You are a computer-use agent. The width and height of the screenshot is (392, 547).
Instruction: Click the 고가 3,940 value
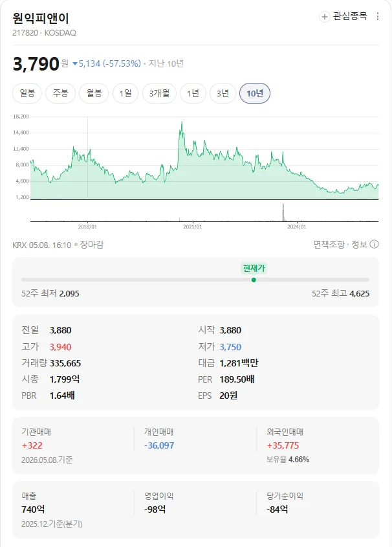60,347
